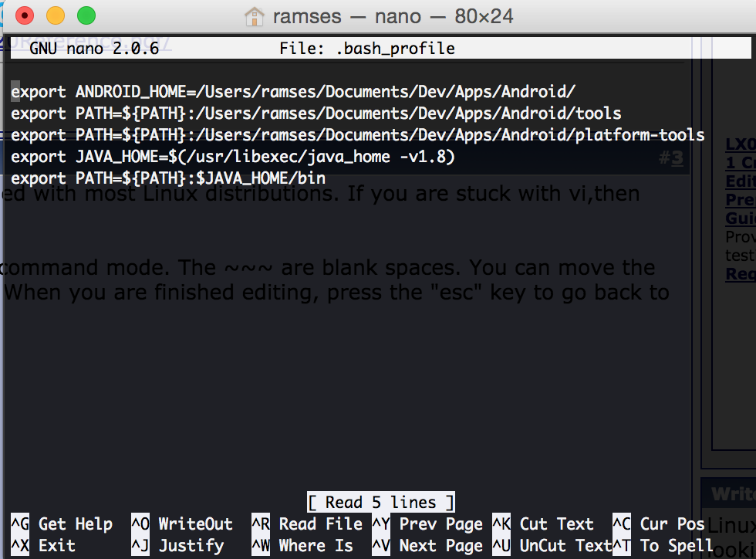Click the ^T To Spell shortcut
Image resolution: width=756 pixels, height=559 pixels.
[x=663, y=546]
